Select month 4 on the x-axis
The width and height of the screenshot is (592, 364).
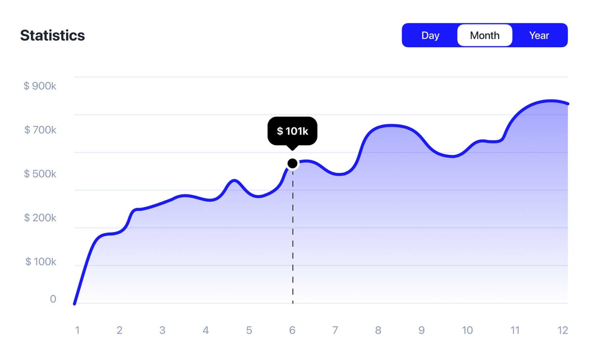coord(206,330)
